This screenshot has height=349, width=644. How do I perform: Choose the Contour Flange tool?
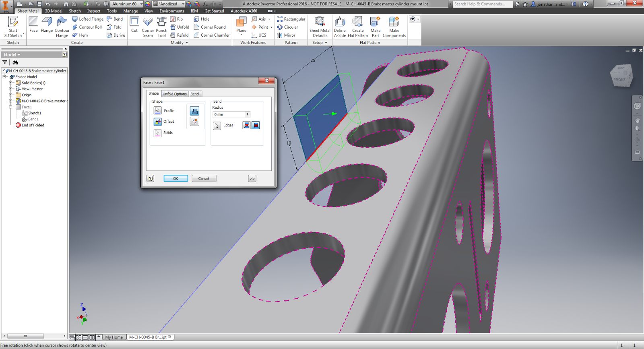[x=62, y=27]
